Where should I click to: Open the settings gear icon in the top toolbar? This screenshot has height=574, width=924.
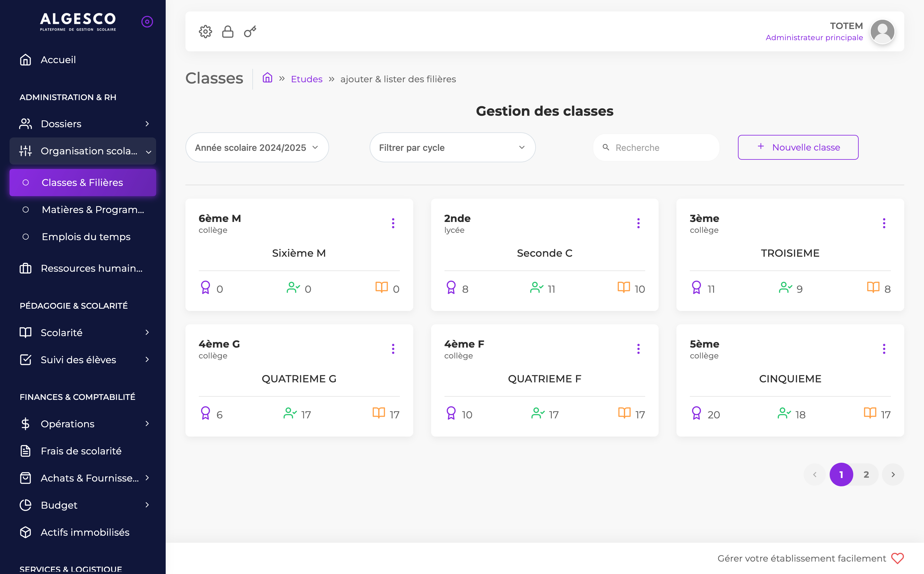click(205, 32)
